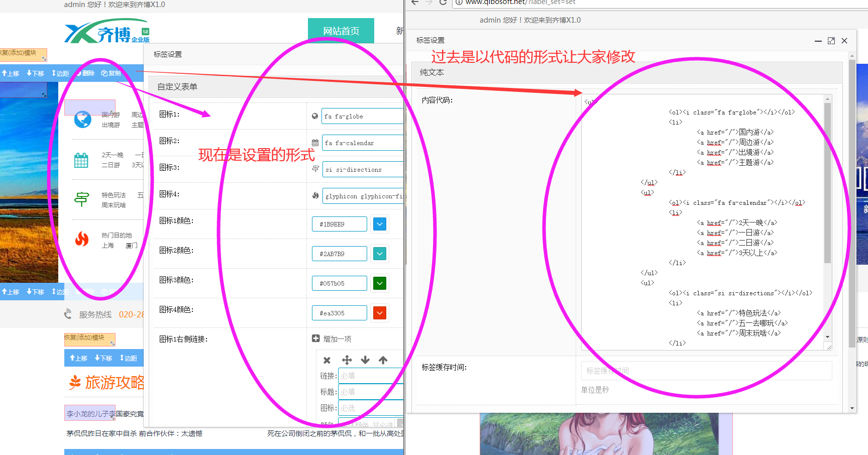
Task: Click the plus icon beside 增加一项
Action: click(316, 338)
